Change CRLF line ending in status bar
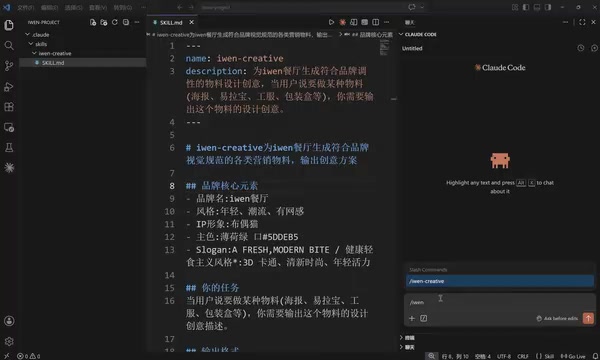The height and width of the screenshot is (360, 600). pyautogui.click(x=523, y=356)
